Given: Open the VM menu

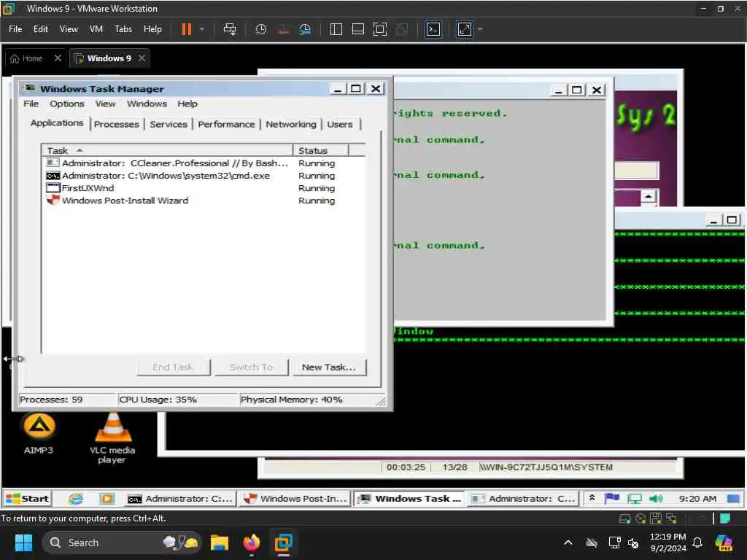Looking at the screenshot, I should tap(96, 29).
